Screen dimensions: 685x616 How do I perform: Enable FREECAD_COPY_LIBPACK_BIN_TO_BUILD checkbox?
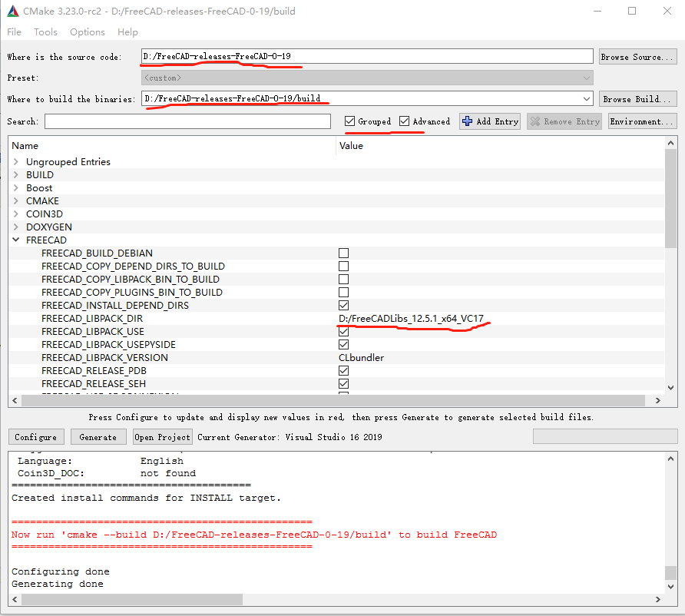point(344,279)
